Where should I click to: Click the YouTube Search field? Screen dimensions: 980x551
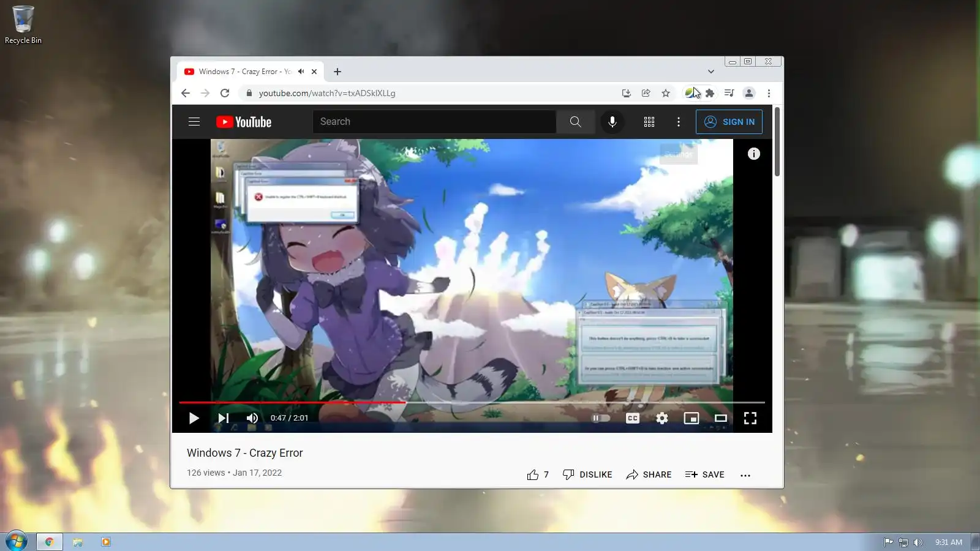tap(434, 122)
